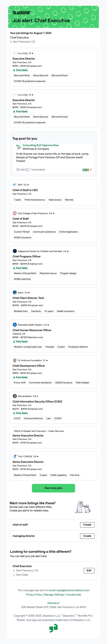Open City College's Chief of Staff job title
107x644 pixels.
pyautogui.click(x=21, y=219)
